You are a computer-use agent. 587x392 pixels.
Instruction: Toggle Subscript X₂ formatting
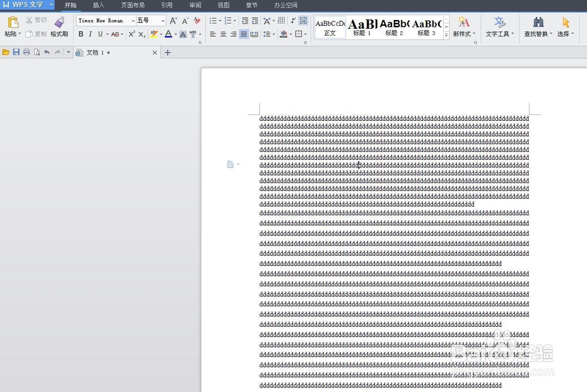[x=141, y=34]
